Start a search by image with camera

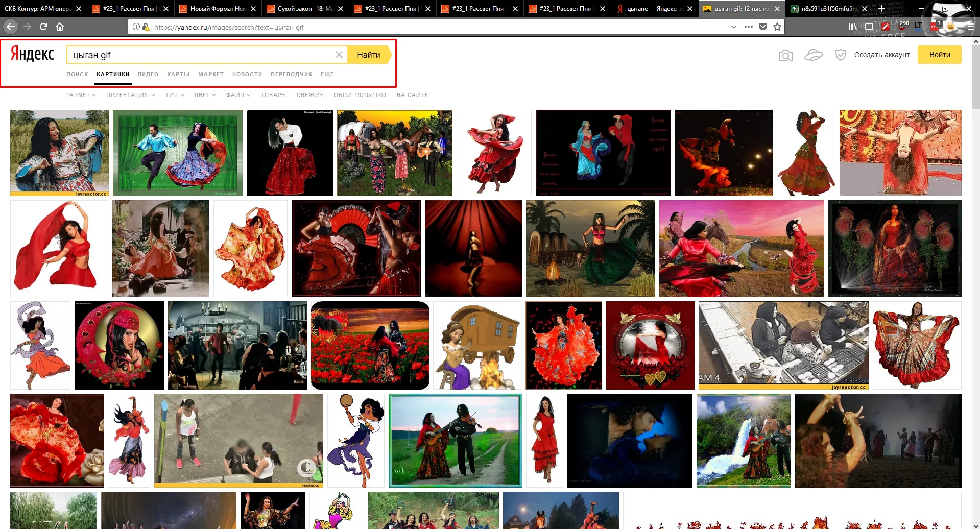tap(785, 55)
